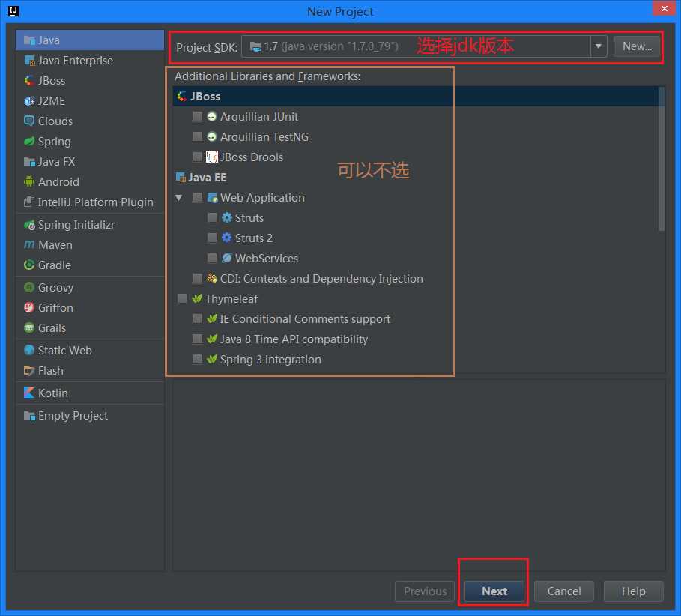The width and height of the screenshot is (681, 616).
Task: Check the Web Application checkbox
Action: click(197, 198)
